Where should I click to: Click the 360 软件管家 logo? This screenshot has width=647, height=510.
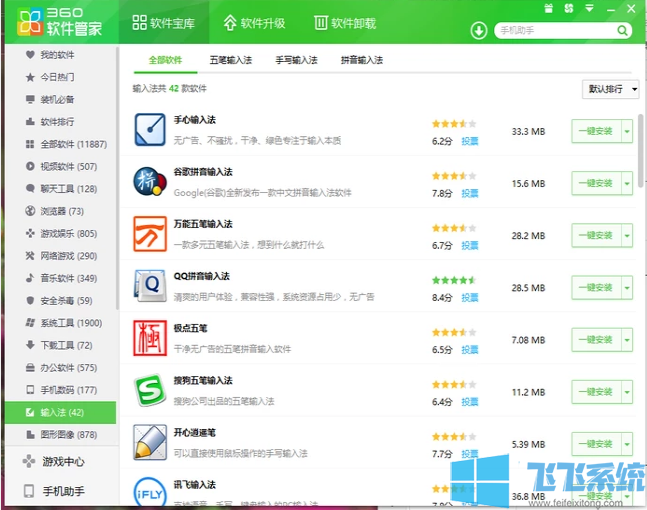(60, 21)
